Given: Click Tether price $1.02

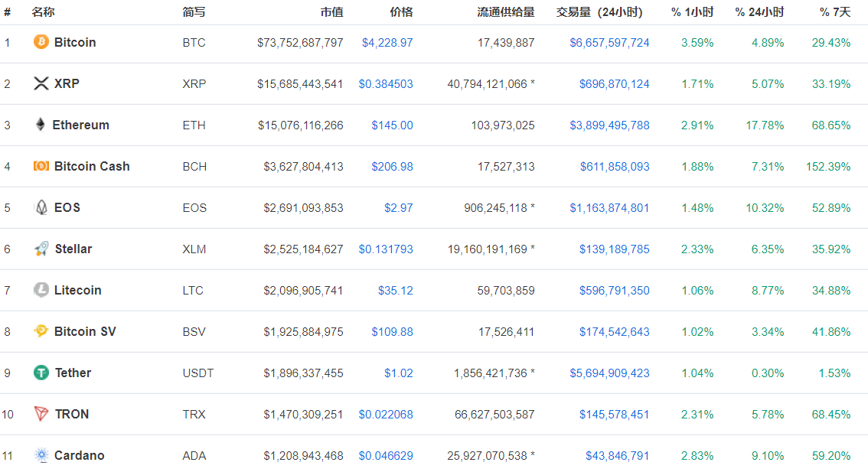Looking at the screenshot, I should coord(399,373).
